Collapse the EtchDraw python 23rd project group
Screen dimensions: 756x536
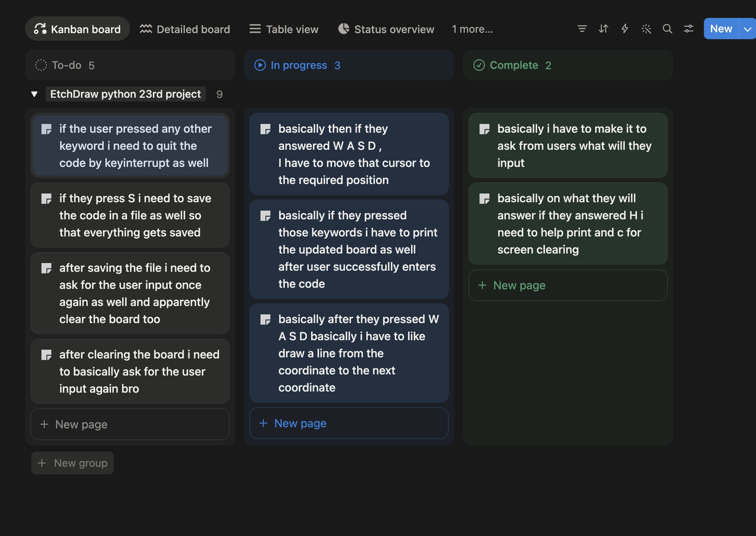(x=34, y=94)
